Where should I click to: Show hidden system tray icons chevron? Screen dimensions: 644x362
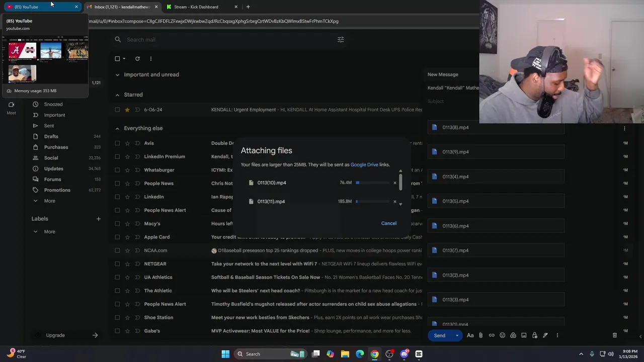point(581,354)
